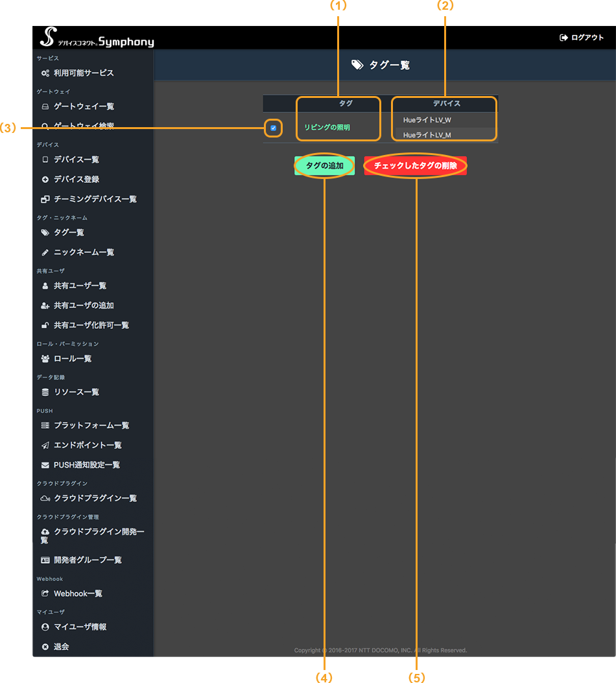
Task: Open プラットフォーム一覧 menu item
Action: pyautogui.click(x=91, y=425)
